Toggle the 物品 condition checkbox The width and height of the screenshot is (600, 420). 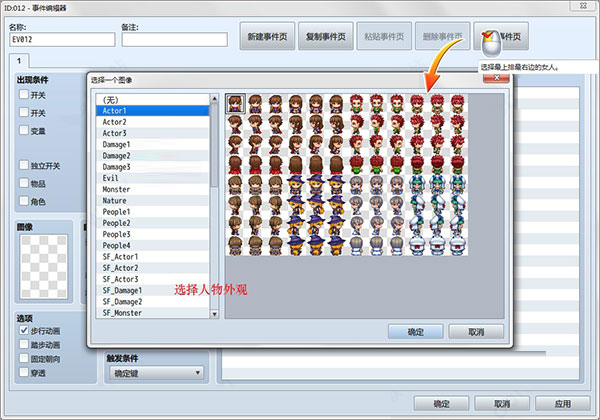click(x=24, y=183)
